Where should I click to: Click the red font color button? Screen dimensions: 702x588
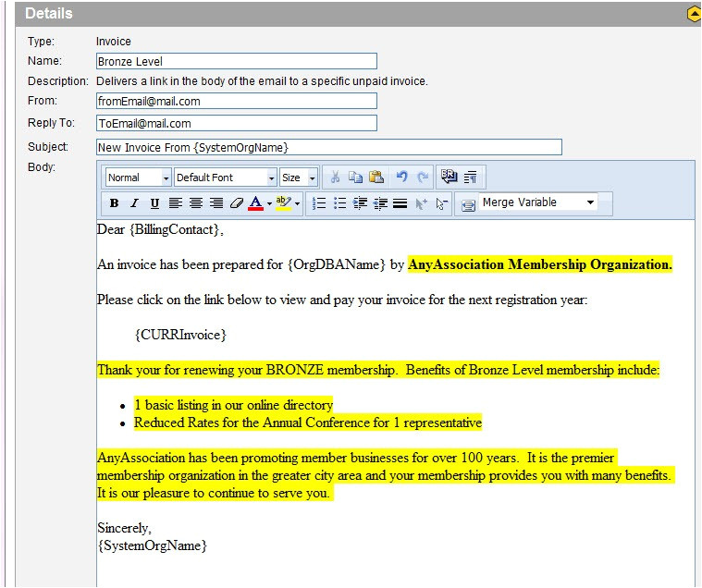(255, 203)
